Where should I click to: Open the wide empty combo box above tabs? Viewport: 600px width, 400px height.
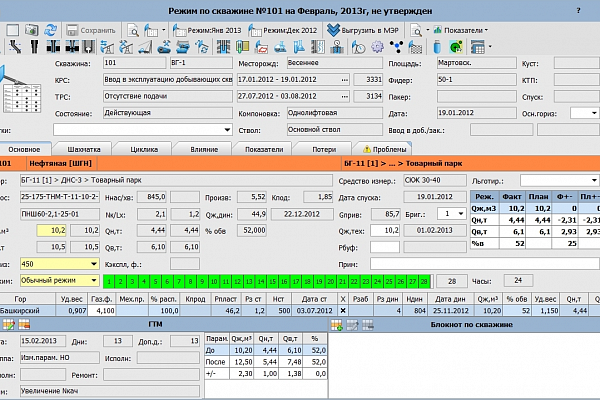tap(143, 130)
